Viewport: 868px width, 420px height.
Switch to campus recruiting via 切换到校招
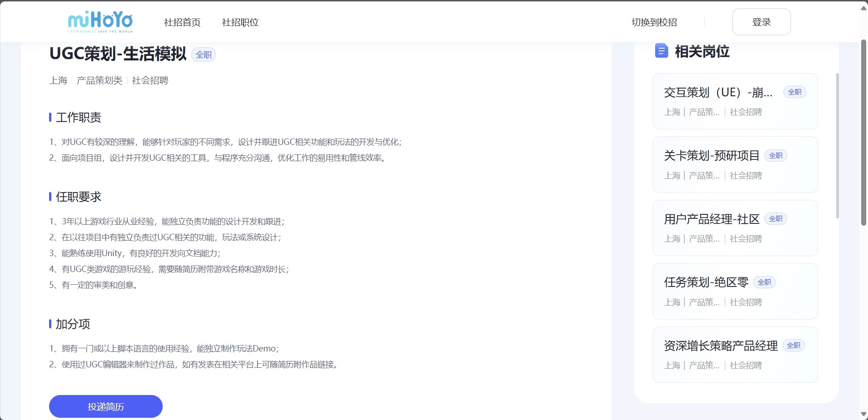(x=654, y=22)
